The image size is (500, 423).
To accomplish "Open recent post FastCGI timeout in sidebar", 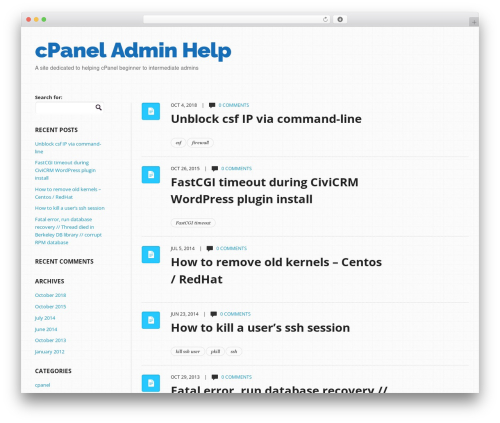I will point(65,170).
